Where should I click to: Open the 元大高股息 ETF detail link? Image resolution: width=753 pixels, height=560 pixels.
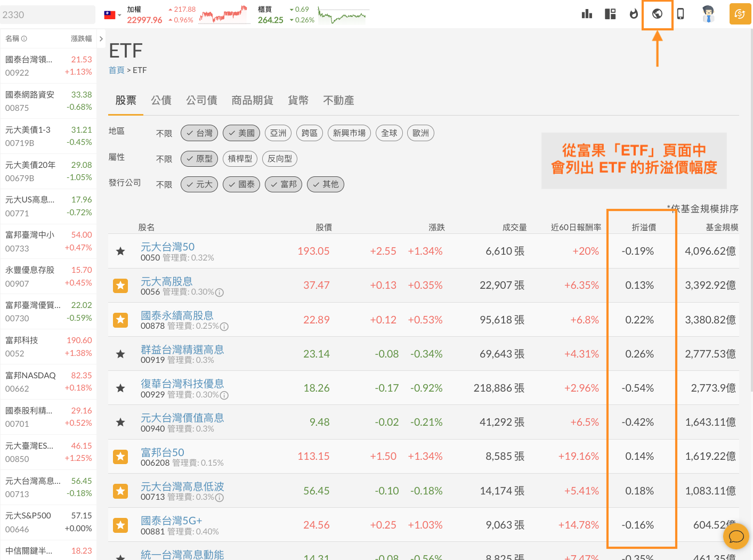pos(167,281)
